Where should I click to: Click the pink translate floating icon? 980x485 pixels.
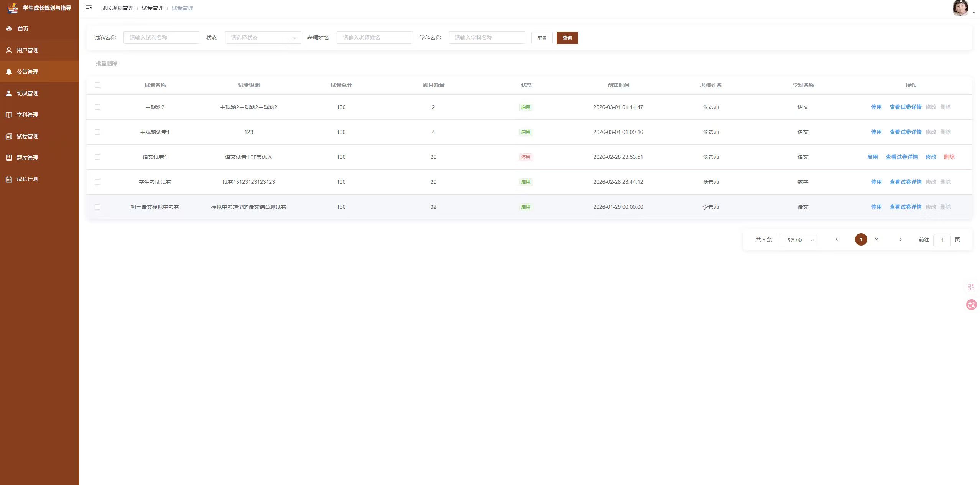tap(971, 305)
